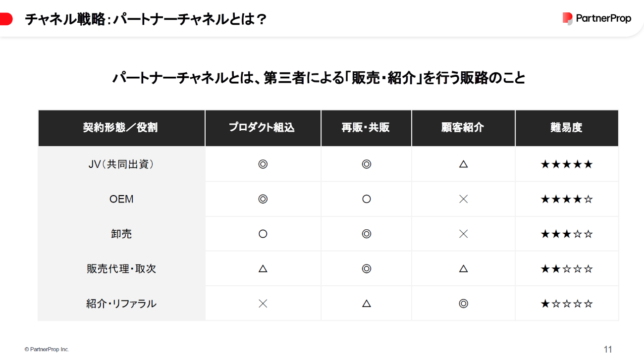Click the five-star rating for JV

pos(567,164)
